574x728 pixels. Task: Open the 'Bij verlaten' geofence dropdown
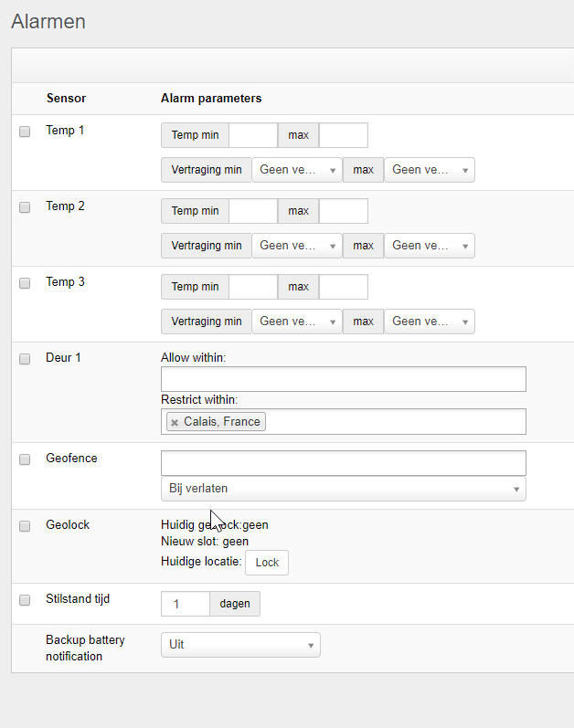pos(343,489)
